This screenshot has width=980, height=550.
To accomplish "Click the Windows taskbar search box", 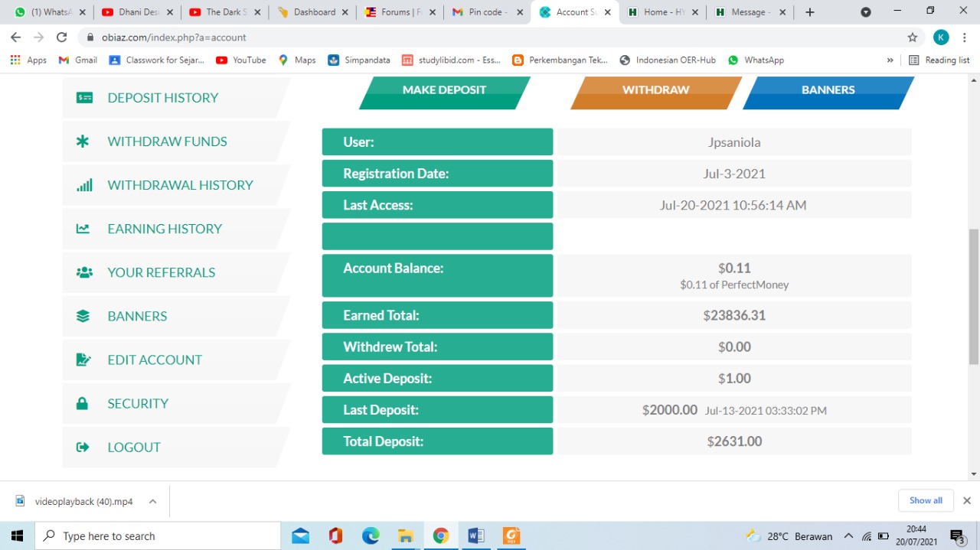I will [x=158, y=536].
